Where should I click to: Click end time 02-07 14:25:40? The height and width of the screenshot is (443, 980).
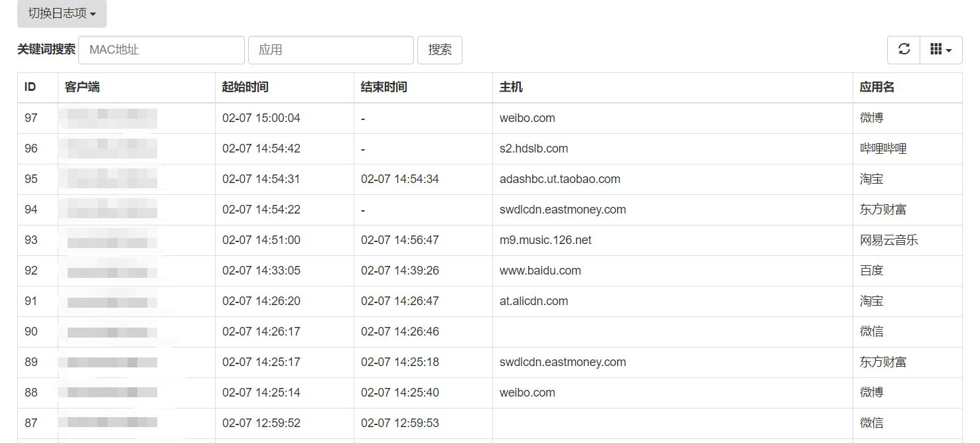(x=400, y=393)
